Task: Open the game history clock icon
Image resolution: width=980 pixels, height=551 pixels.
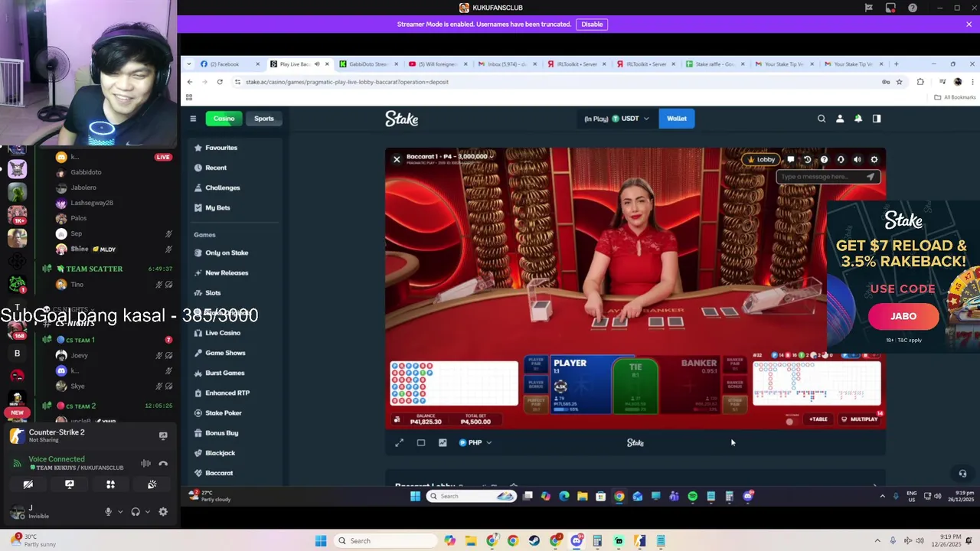Action: coord(807,159)
